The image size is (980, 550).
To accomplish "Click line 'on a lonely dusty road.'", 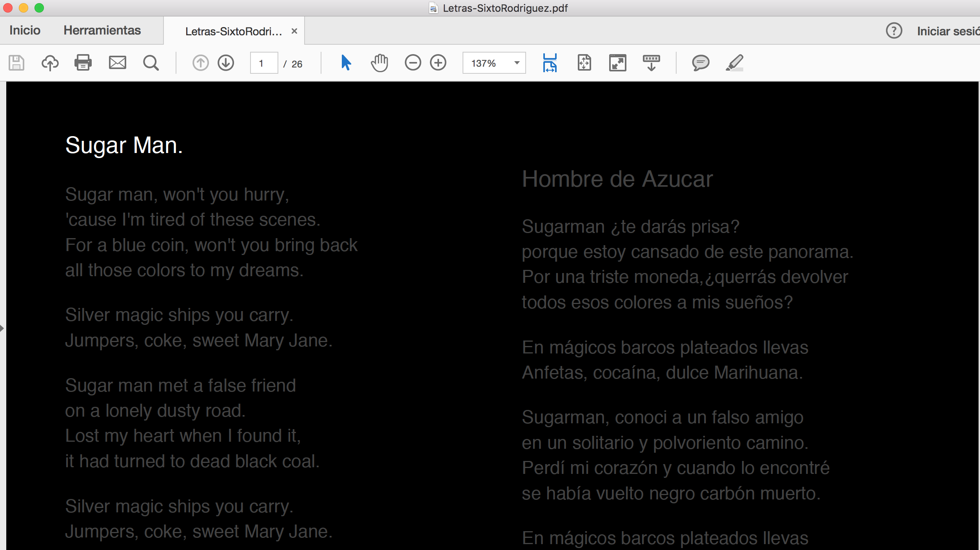I will point(155,411).
